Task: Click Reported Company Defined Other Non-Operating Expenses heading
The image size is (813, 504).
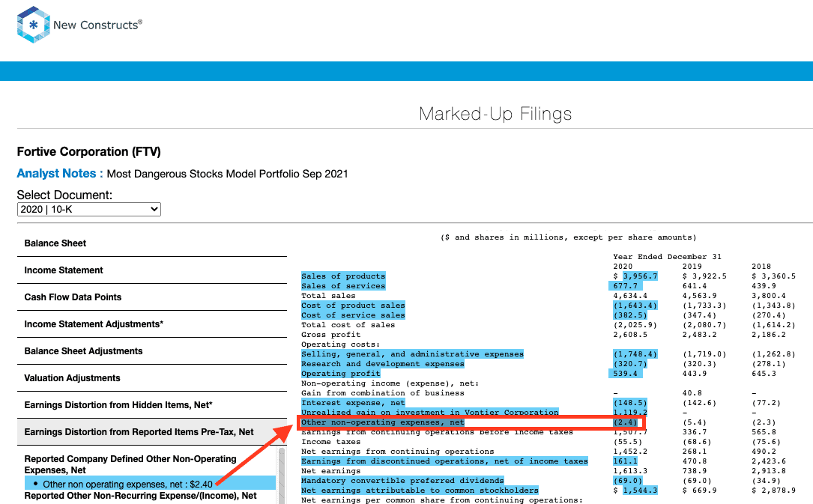Action: coord(130,464)
